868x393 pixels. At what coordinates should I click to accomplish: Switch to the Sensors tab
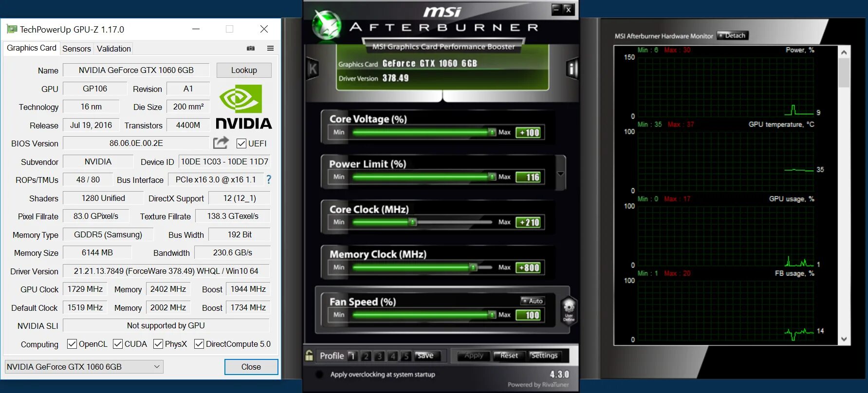tap(76, 49)
